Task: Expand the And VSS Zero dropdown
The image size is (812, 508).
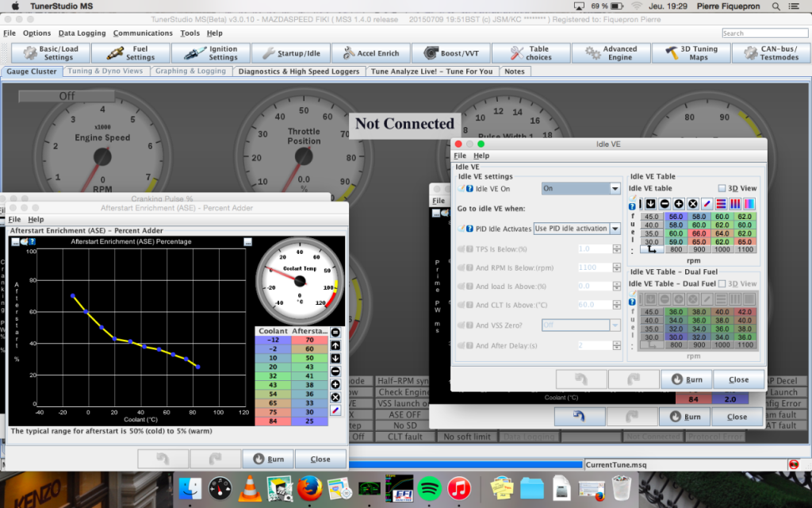Action: [x=615, y=325]
